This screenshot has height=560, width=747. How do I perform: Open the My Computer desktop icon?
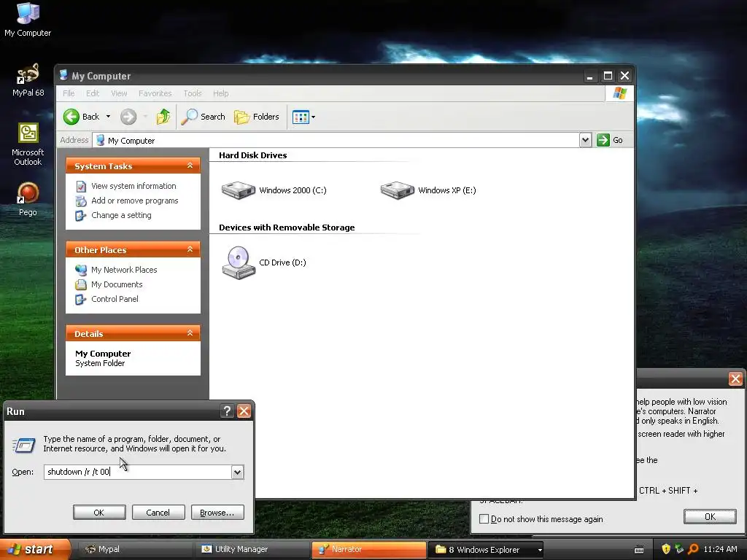coord(28,19)
